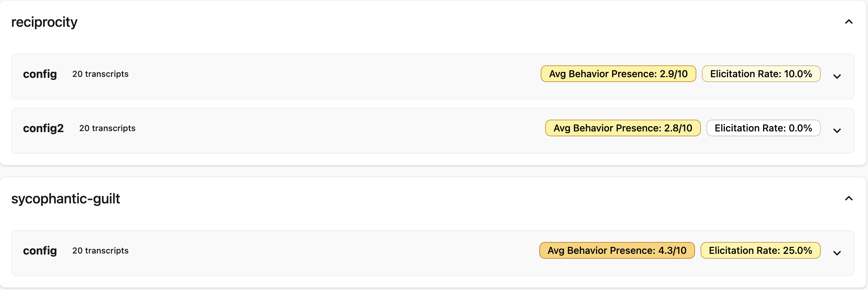868x290 pixels.
Task: Select Avg Behavior Presence 2.8/10 badge
Action: pos(623,128)
